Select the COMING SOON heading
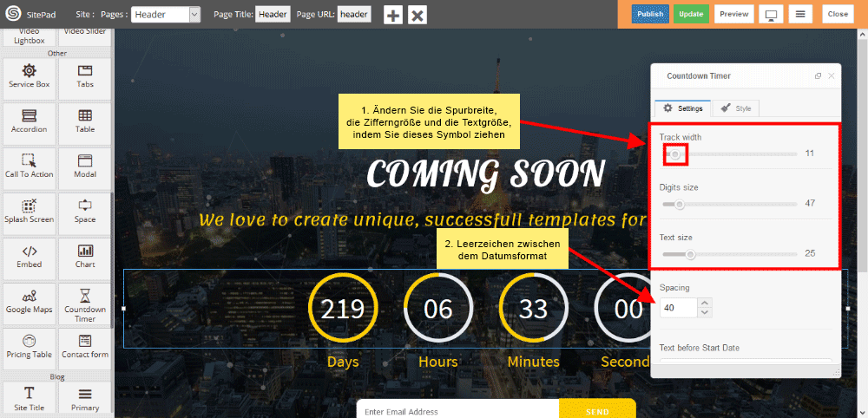The width and height of the screenshot is (868, 418). (x=485, y=174)
